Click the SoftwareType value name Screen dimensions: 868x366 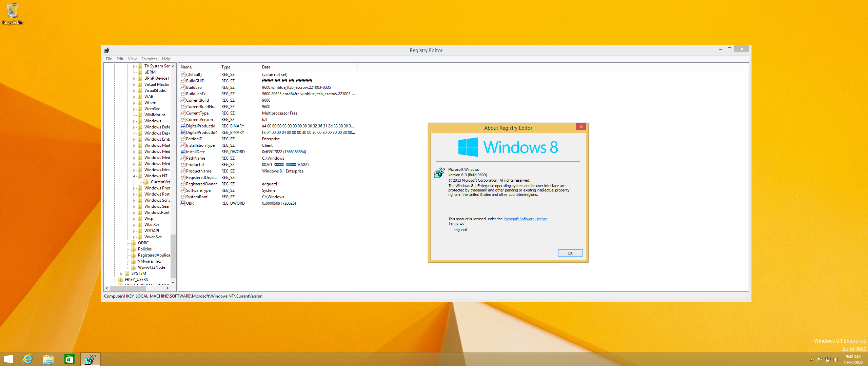point(198,190)
